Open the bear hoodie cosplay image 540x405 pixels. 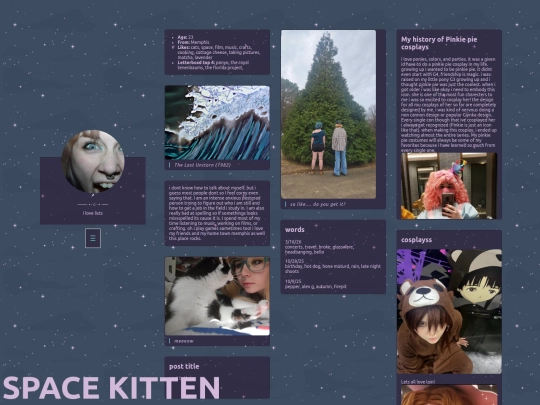click(449, 311)
